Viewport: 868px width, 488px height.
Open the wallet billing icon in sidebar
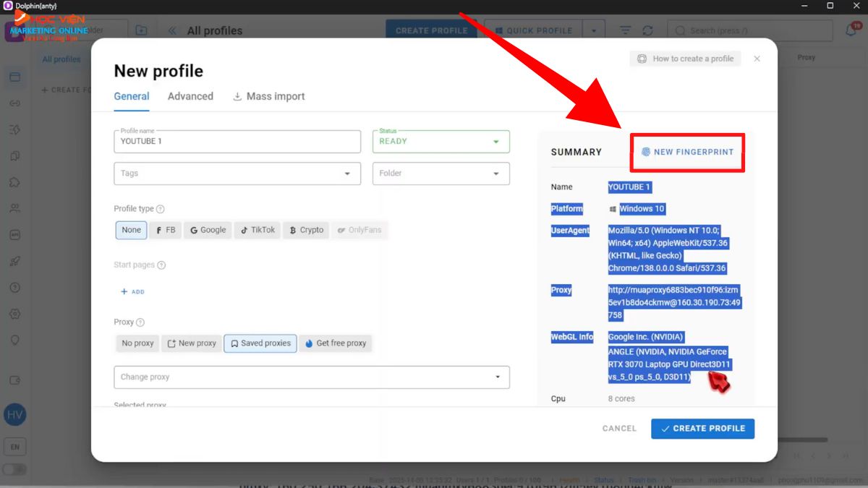click(x=14, y=380)
